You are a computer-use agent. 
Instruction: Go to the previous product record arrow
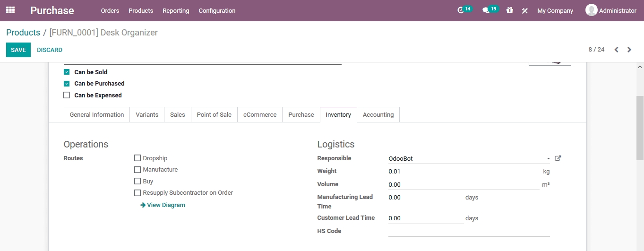tap(616, 50)
